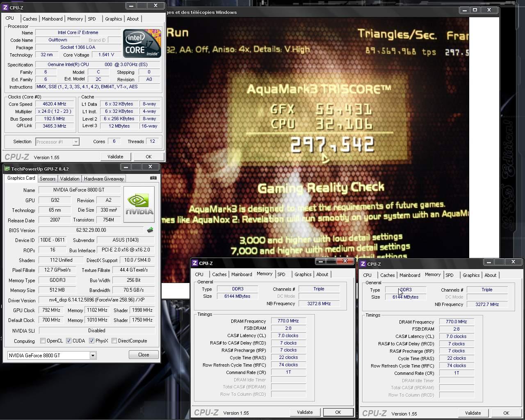525x420 pixels.
Task: Open CPU tab in middle CPU-Z window
Action: click(x=199, y=274)
